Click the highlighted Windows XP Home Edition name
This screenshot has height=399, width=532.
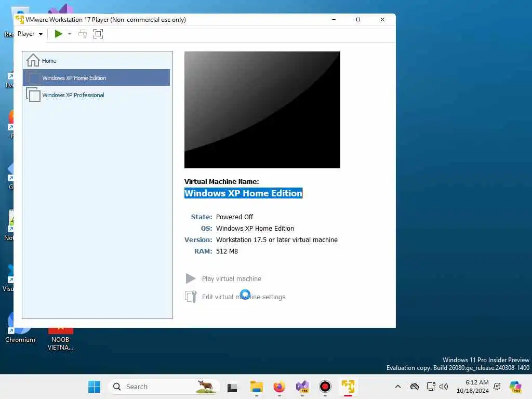(243, 193)
